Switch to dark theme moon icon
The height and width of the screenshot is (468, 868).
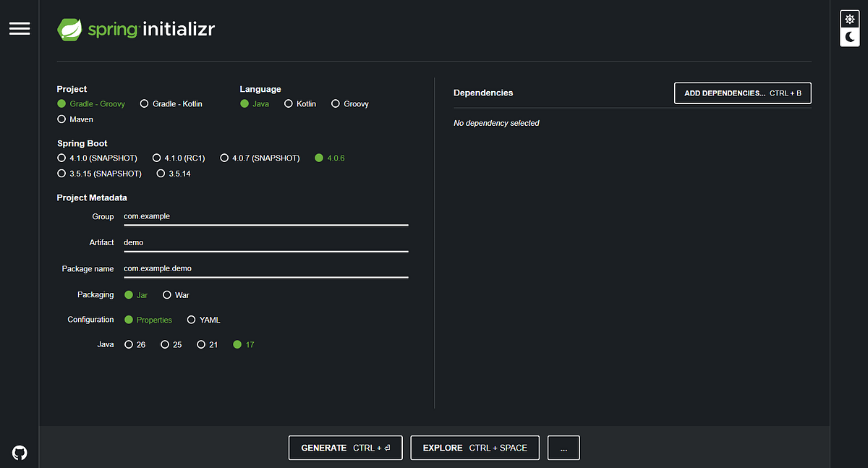pos(849,38)
